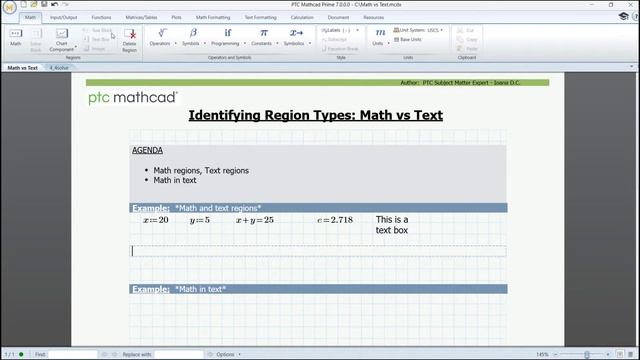Expand the Operators dropdown arrow
The width and height of the screenshot is (640, 360).
click(x=176, y=43)
